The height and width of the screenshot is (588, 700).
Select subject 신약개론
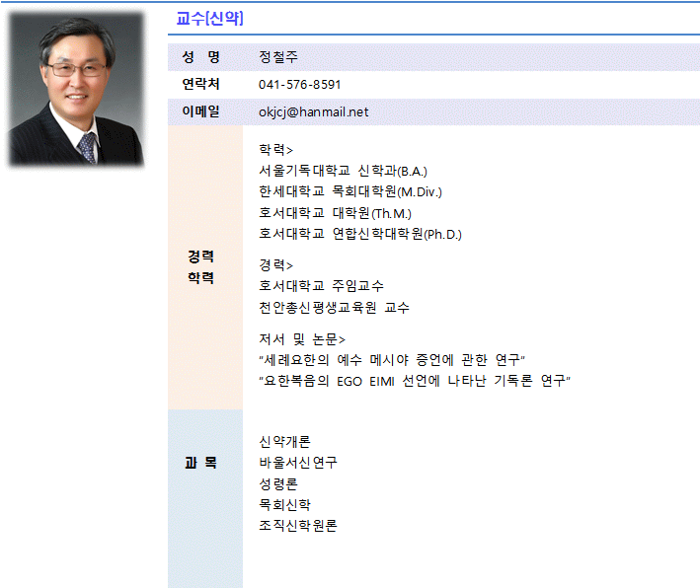pyautogui.click(x=284, y=442)
